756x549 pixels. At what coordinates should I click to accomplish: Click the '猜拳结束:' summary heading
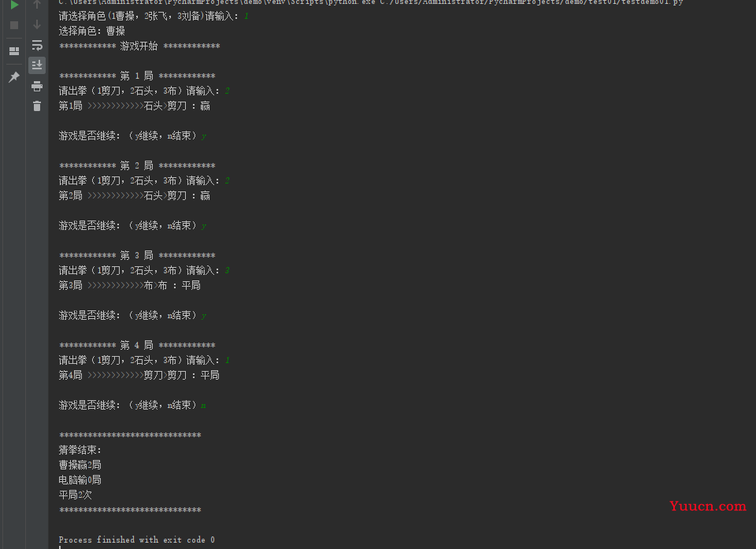point(80,450)
